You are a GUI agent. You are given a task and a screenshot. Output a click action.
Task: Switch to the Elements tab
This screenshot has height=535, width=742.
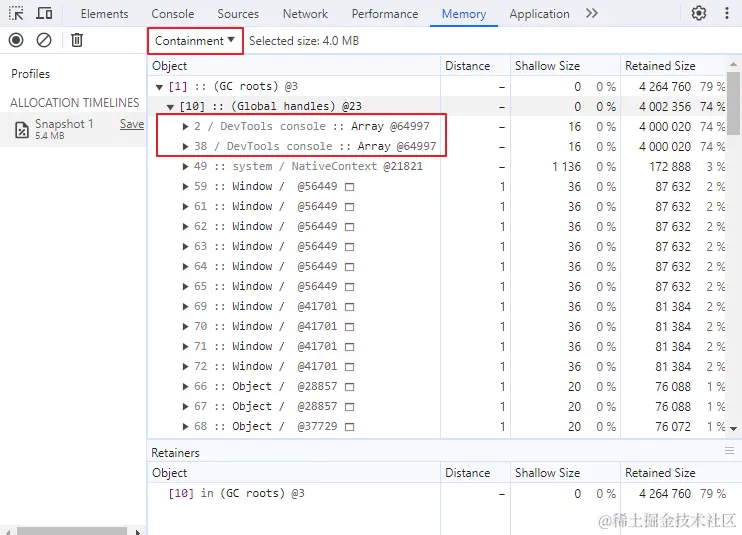104,14
